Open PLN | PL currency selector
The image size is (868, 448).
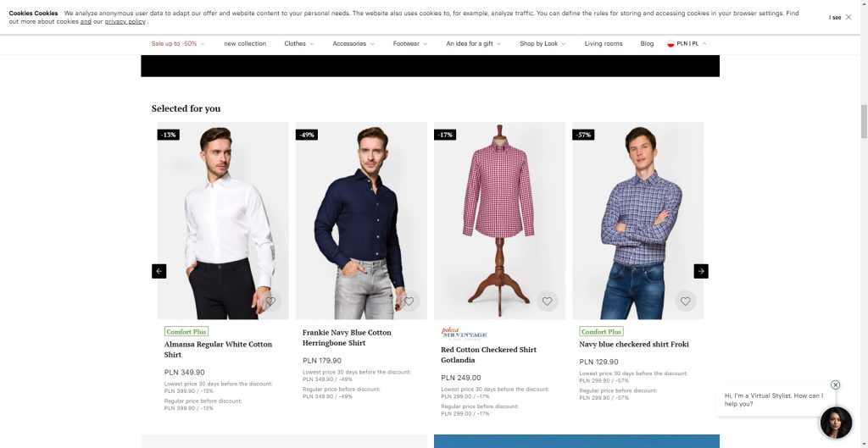pyautogui.click(x=687, y=43)
